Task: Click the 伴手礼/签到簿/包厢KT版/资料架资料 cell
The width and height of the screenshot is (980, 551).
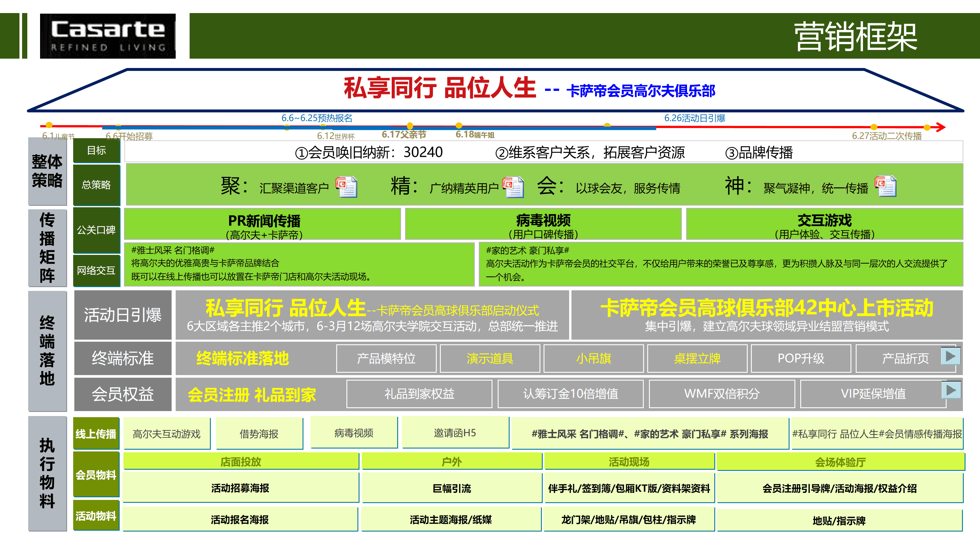Action: pos(629,488)
